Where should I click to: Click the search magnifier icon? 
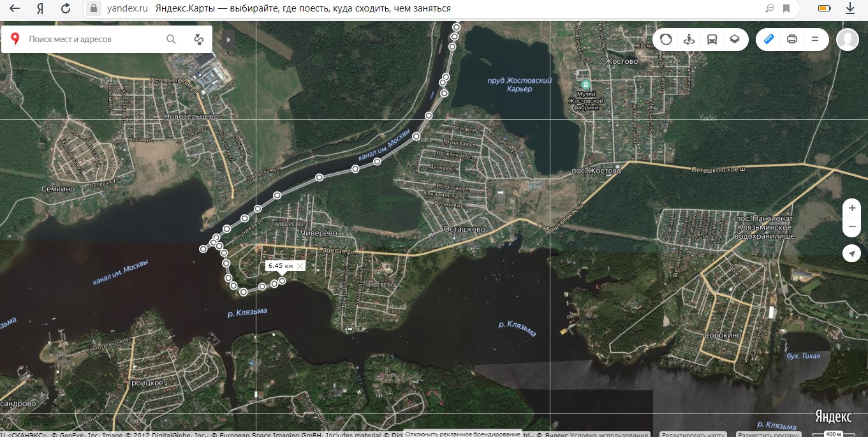pos(171,39)
